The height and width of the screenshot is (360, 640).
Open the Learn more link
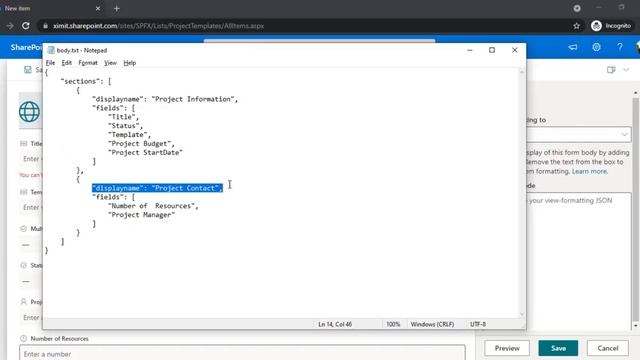(589, 171)
